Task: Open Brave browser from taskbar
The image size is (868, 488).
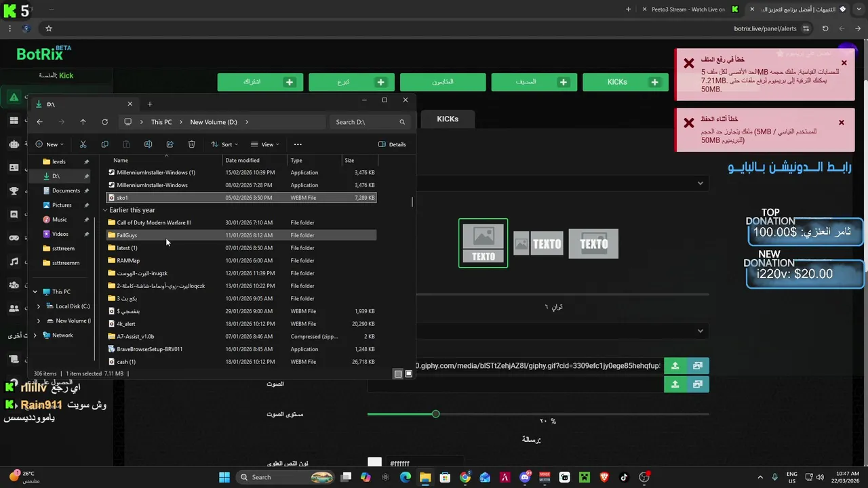Action: coord(604,477)
